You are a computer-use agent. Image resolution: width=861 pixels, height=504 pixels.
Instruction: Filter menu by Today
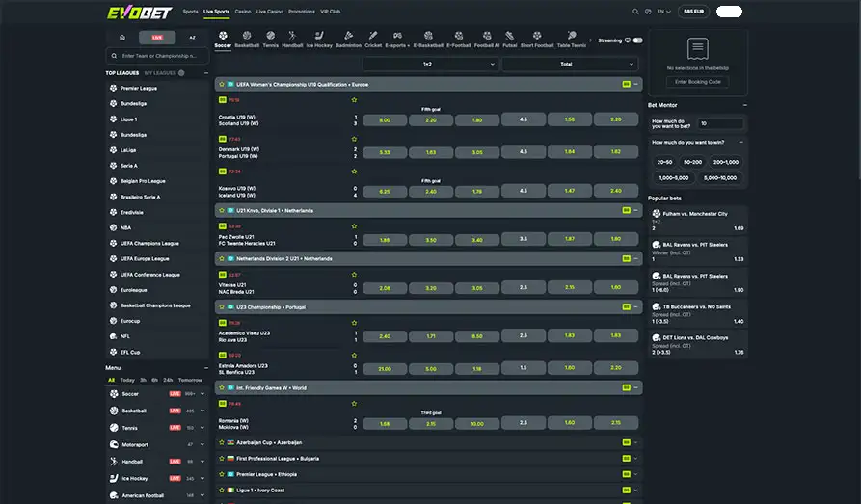(x=127, y=380)
